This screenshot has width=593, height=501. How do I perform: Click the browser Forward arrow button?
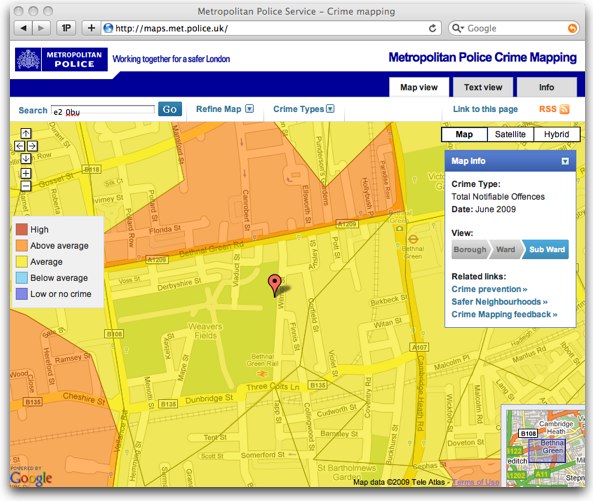click(x=41, y=28)
